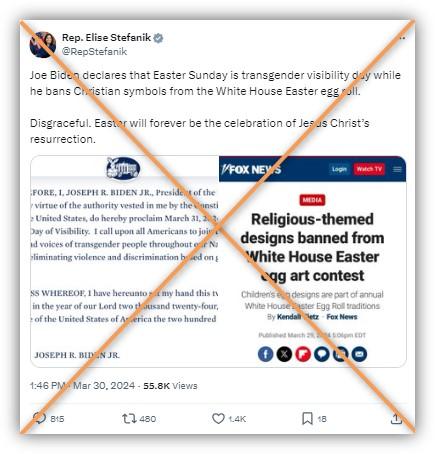Open the White House proclamation image
The image size is (435, 454).
124,262
